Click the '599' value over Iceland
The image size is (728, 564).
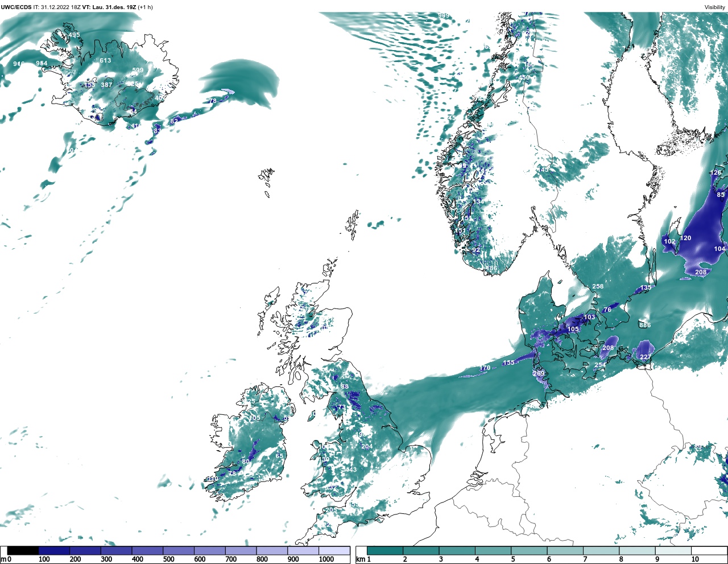coord(138,71)
